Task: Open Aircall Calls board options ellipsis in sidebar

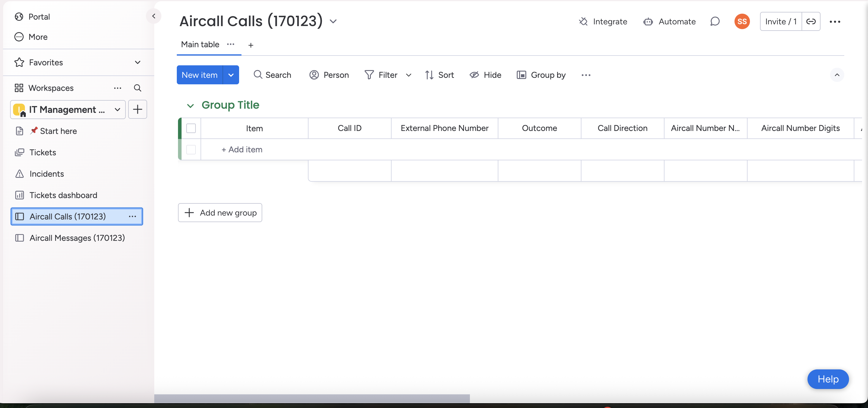Action: coord(132,216)
